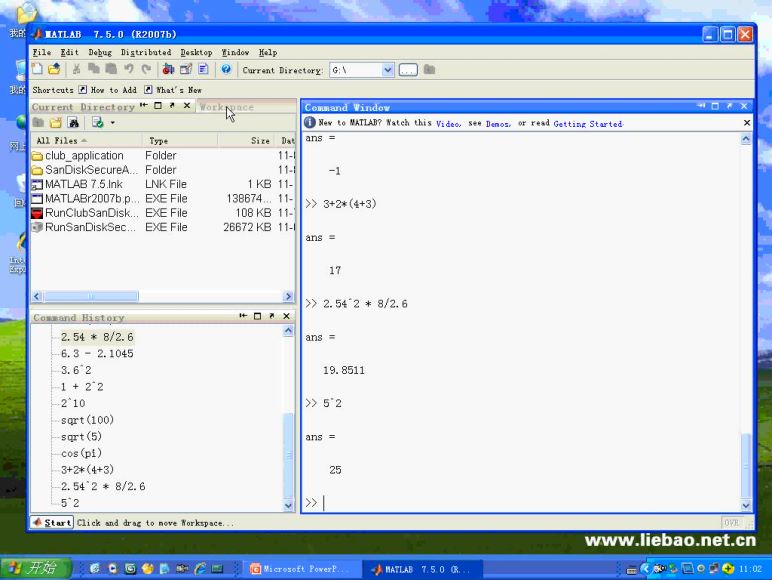Click the file list horizontal scrollbar thumb
This screenshot has width=772, height=580.
click(91, 296)
